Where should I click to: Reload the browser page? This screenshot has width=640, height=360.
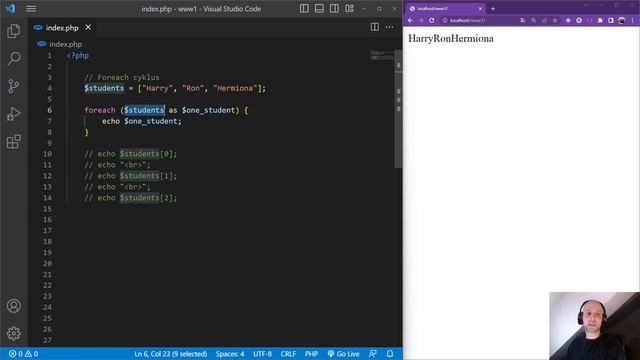pos(431,20)
